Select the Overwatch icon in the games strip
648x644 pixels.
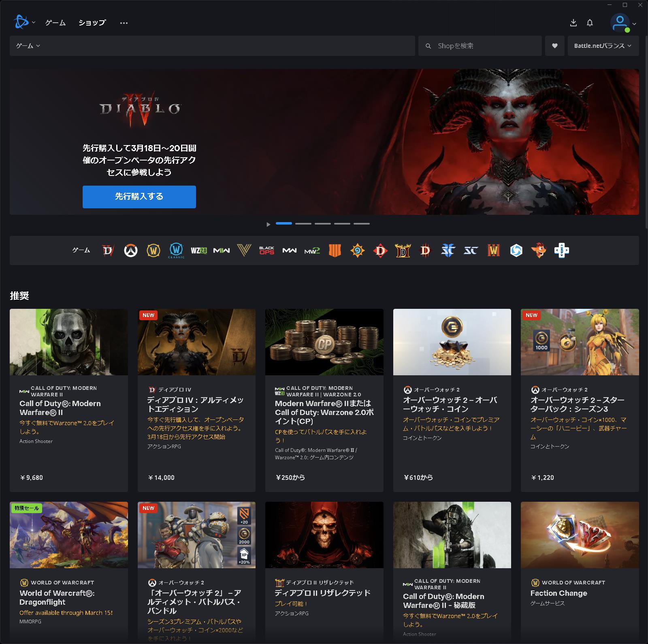130,250
